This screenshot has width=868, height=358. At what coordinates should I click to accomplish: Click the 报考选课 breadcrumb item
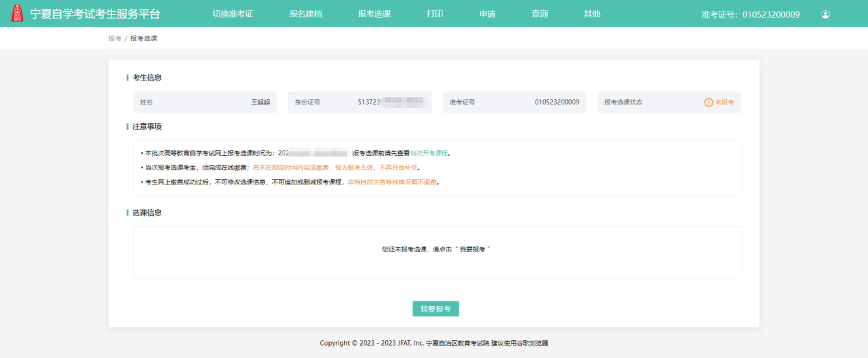tap(144, 38)
